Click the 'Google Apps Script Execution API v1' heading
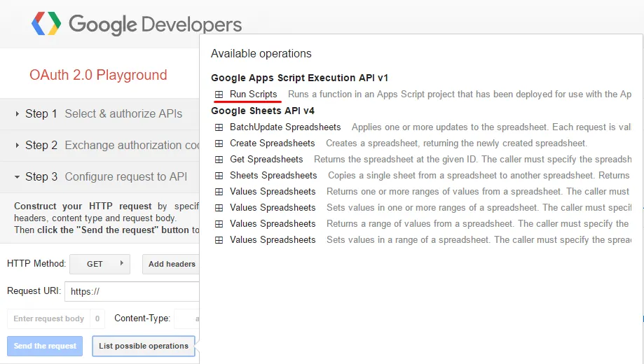This screenshot has height=364, width=644. click(x=299, y=78)
